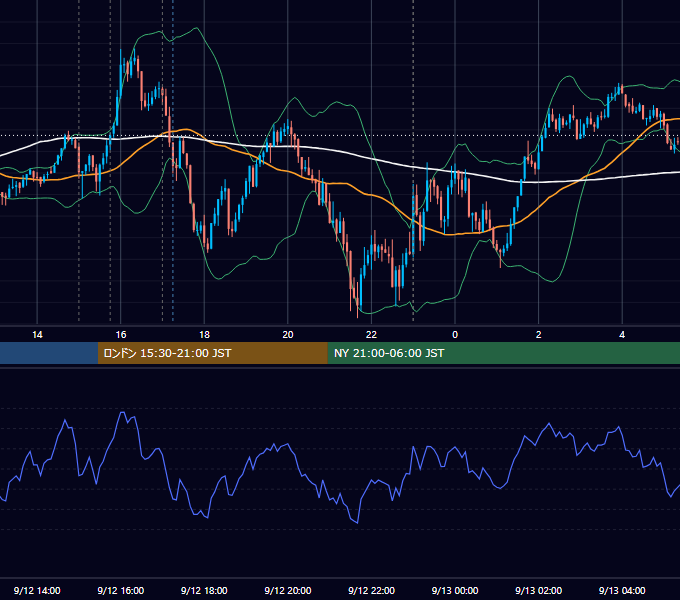This screenshot has height=600, width=680.
Task: Click the 9/12 16:00 time label
Action: coord(121,590)
